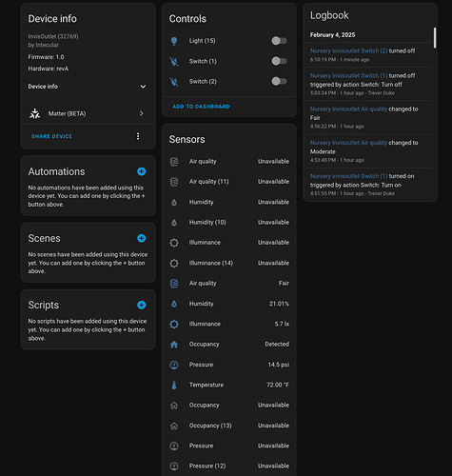Open the Humidity (10) Unavailable row
Screen dimensions: 452x476
229,223
